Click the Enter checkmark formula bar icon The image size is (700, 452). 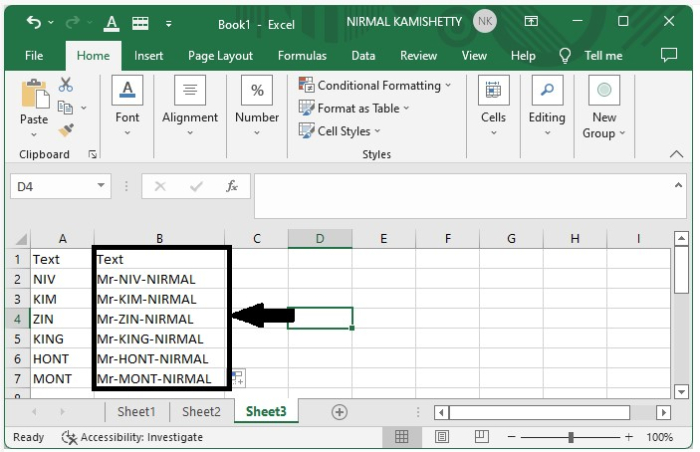(x=196, y=186)
